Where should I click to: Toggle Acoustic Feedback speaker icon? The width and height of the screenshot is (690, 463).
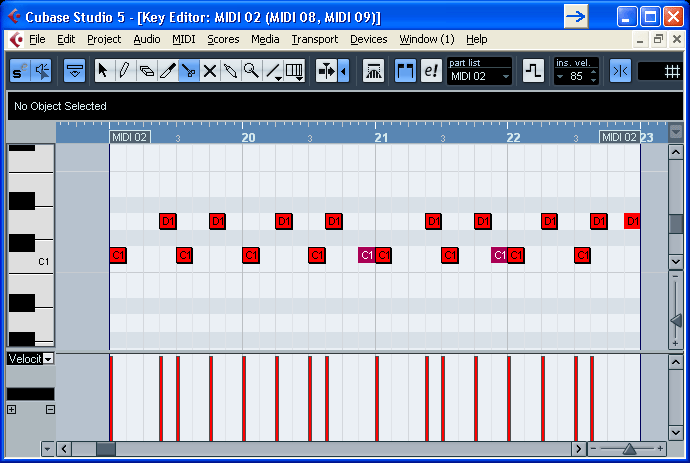pyautogui.click(x=42, y=70)
